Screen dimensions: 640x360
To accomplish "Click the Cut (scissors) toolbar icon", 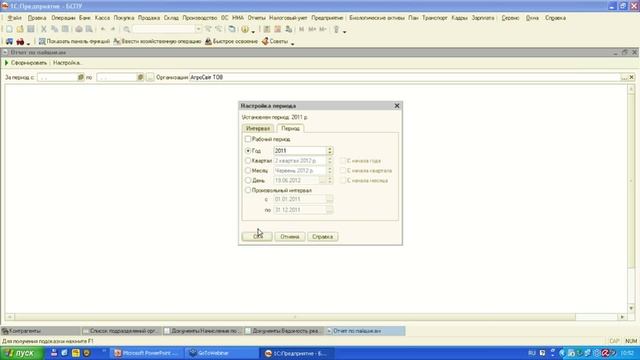I will tap(44, 29).
